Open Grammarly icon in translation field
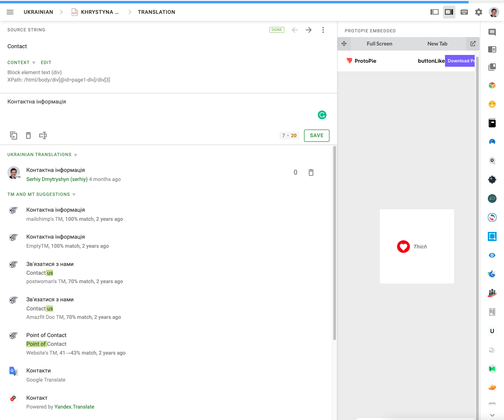 click(322, 115)
